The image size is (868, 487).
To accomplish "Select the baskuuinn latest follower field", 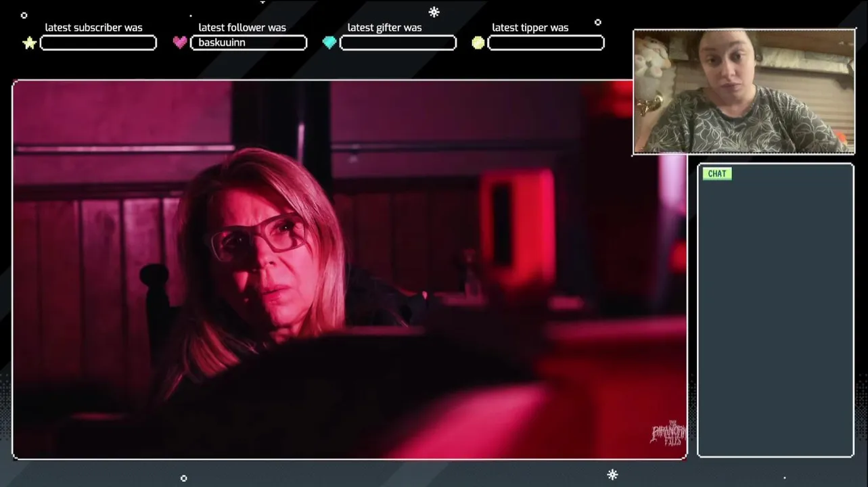I will click(x=248, y=43).
